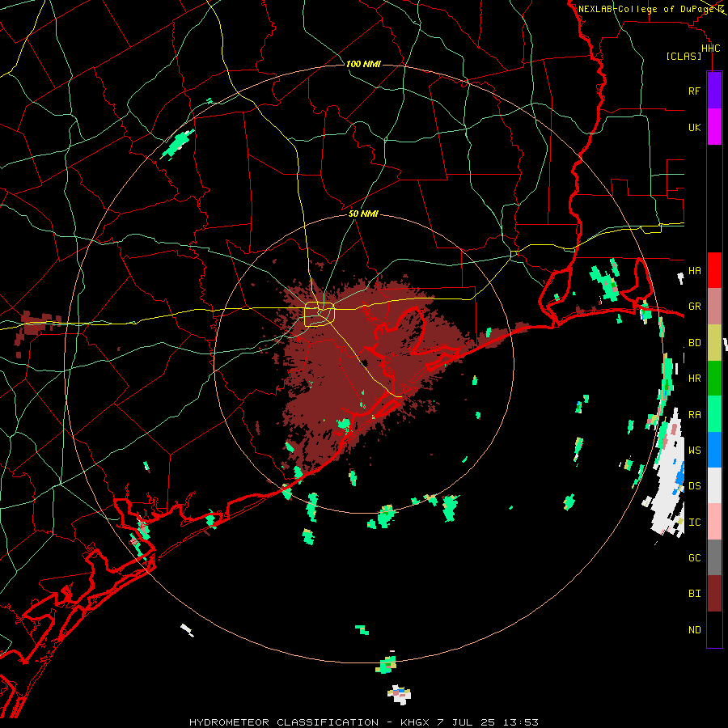Select the light pink IC legend swatch
This screenshot has width=728, height=728.
point(714,522)
